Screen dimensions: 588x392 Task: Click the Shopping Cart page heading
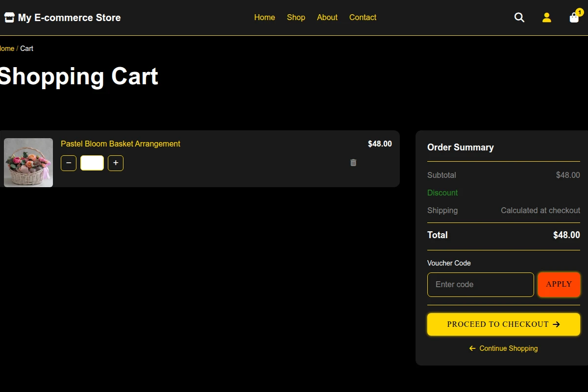tap(78, 76)
